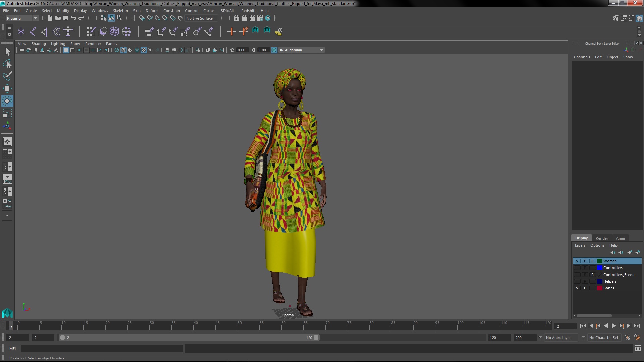The height and width of the screenshot is (362, 644).
Task: Open render settings clapper icon
Action: point(260,18)
